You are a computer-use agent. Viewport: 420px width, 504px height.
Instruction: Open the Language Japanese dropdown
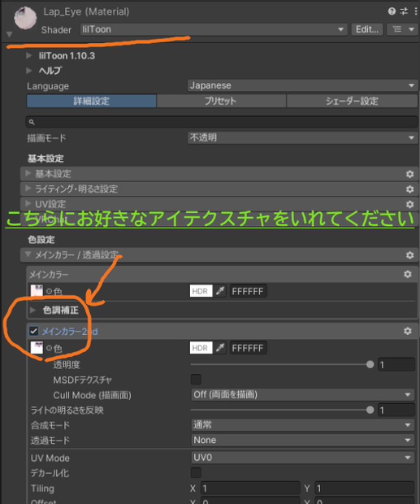coord(302,85)
